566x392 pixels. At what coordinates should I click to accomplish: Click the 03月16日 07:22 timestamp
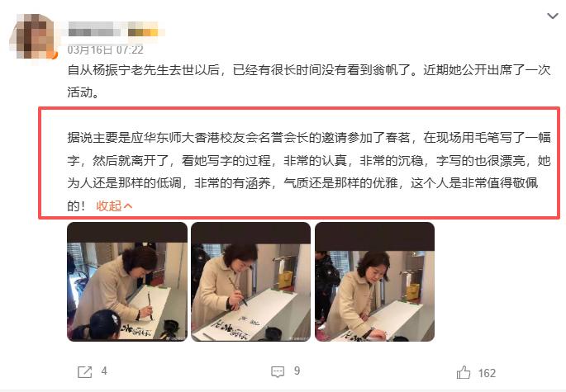(x=106, y=50)
